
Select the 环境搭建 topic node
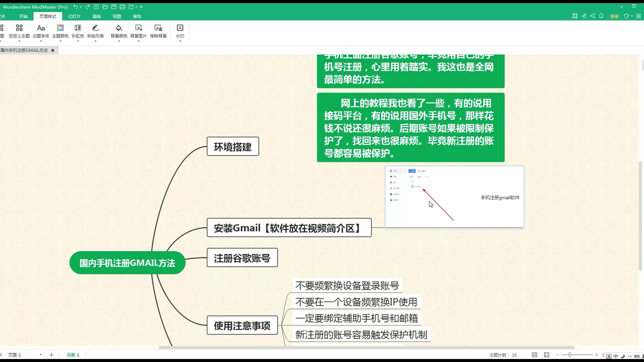tap(233, 147)
